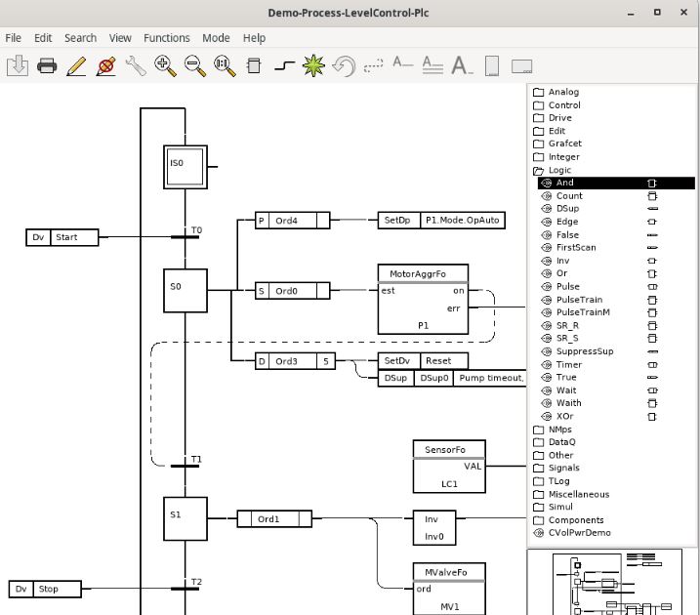Click the navigator overview thumbnail
This screenshot has height=615, width=700.
[611, 582]
